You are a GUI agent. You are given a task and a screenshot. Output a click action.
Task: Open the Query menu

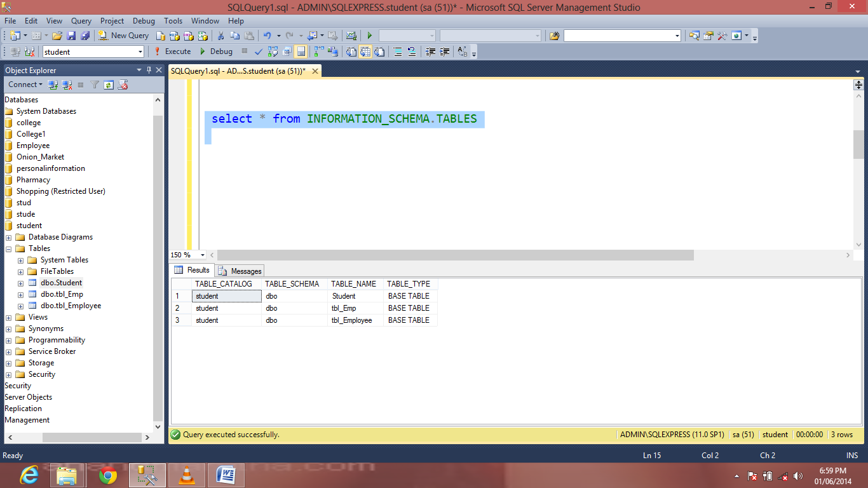pyautogui.click(x=81, y=21)
